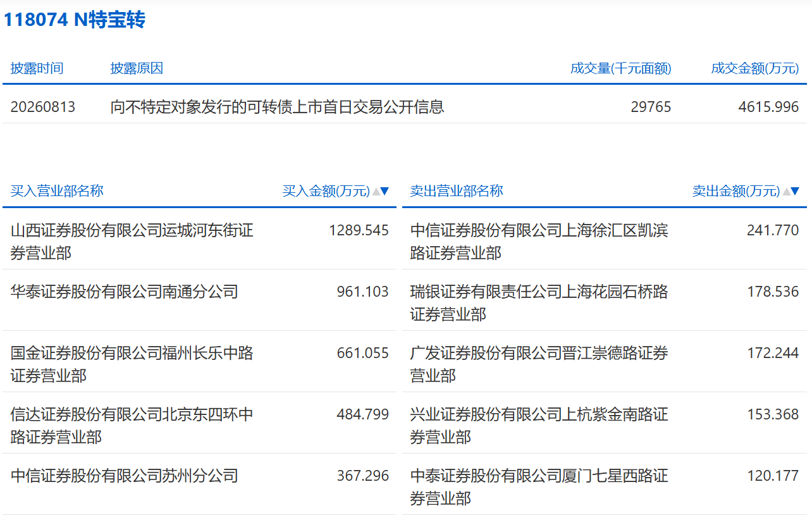The image size is (812, 520).
Task: Click the 成交量(千元面额) header
Action: 621,68
